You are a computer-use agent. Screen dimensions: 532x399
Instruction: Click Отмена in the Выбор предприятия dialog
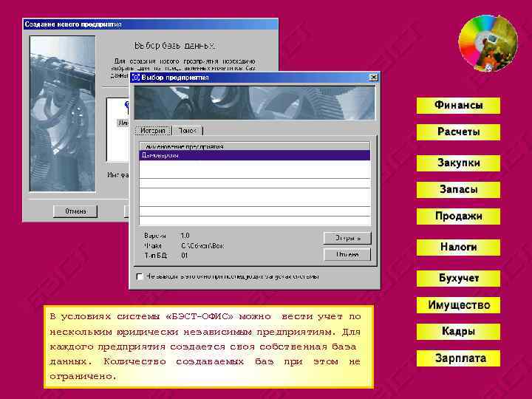(x=347, y=254)
